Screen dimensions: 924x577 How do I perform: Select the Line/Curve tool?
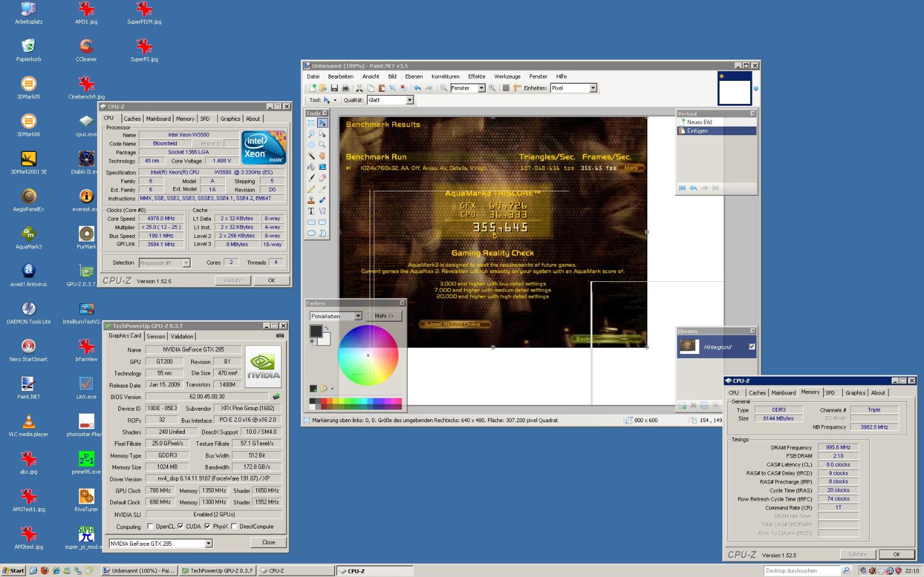click(322, 211)
